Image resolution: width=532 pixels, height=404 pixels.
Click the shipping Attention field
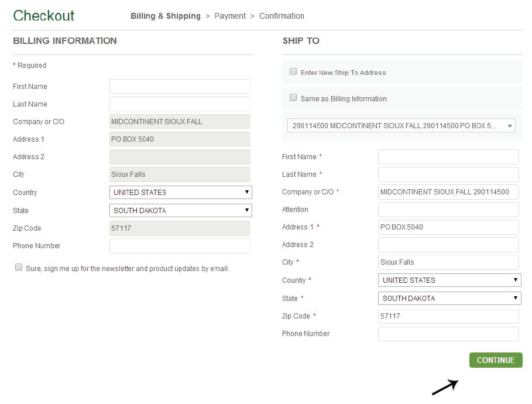pos(448,210)
